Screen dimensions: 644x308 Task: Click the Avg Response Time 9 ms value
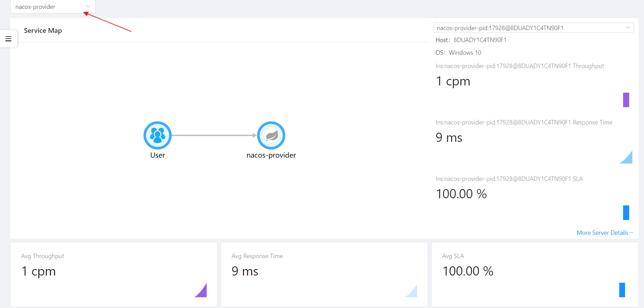[245, 271]
